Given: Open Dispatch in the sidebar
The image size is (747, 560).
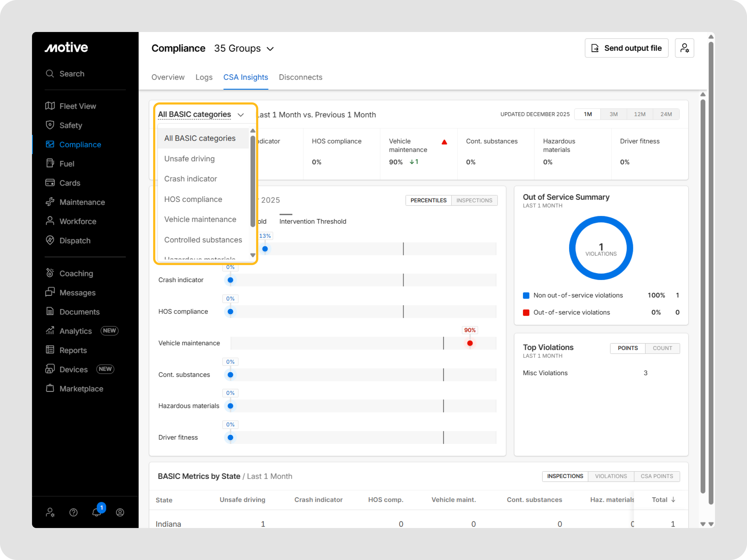Looking at the screenshot, I should [x=75, y=241].
